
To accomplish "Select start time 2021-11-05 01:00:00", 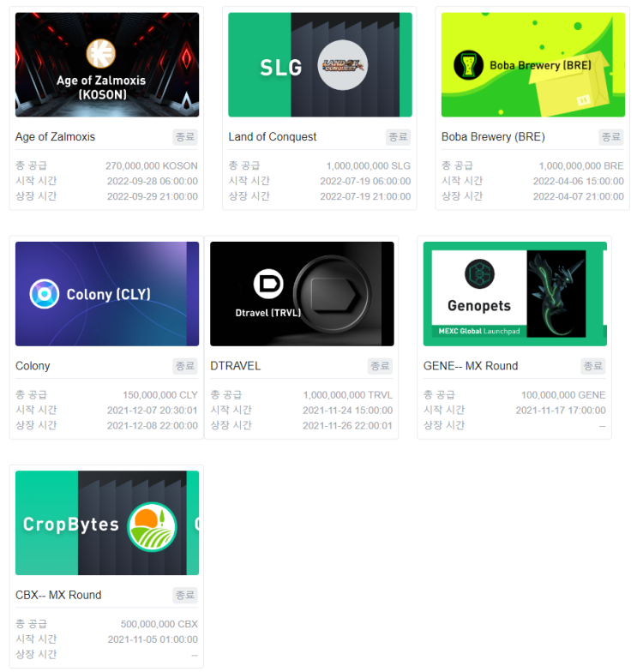I will tap(153, 639).
